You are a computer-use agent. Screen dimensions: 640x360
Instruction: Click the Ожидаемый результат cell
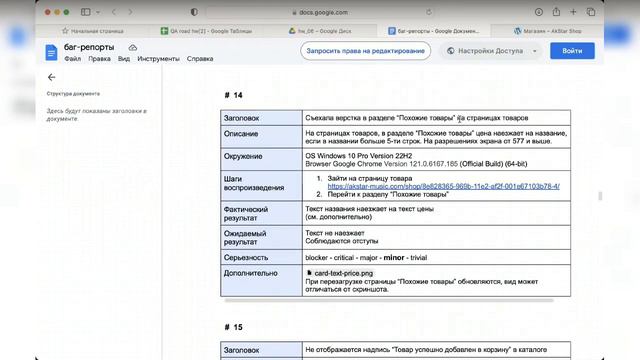(x=261, y=238)
